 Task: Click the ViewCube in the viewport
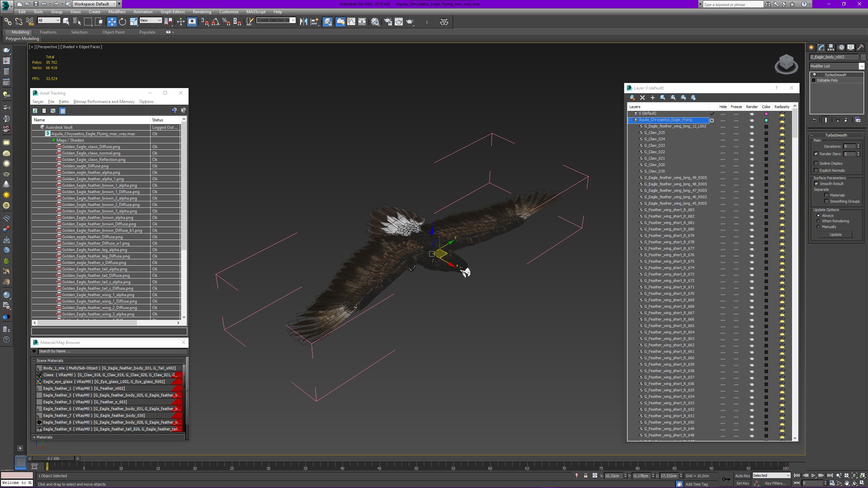pos(786,64)
